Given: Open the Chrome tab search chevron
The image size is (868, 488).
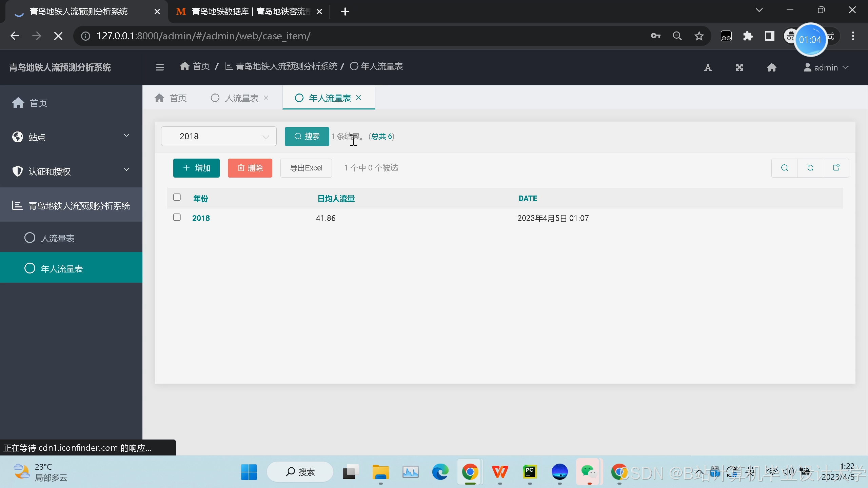Looking at the screenshot, I should click(x=759, y=10).
